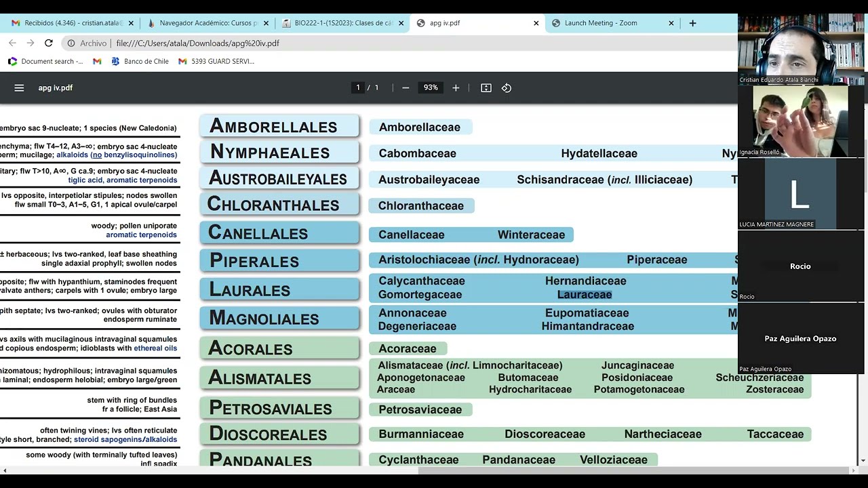The height and width of the screenshot is (488, 868).
Task: Open the Banco de Chile bookmark
Action: click(140, 61)
